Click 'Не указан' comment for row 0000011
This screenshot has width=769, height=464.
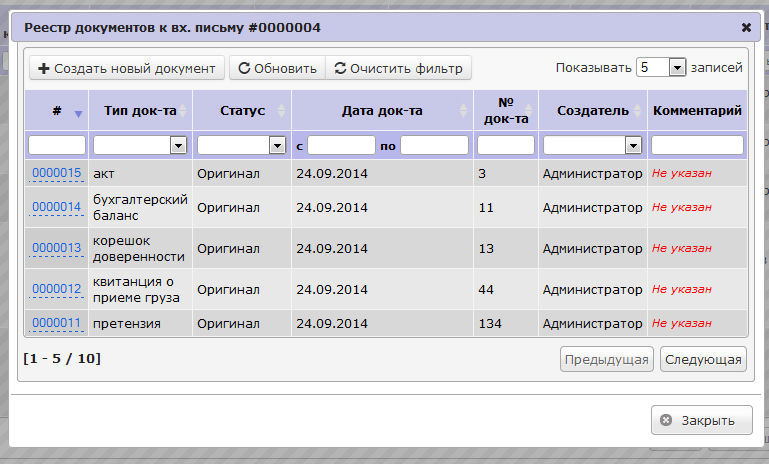(682, 323)
